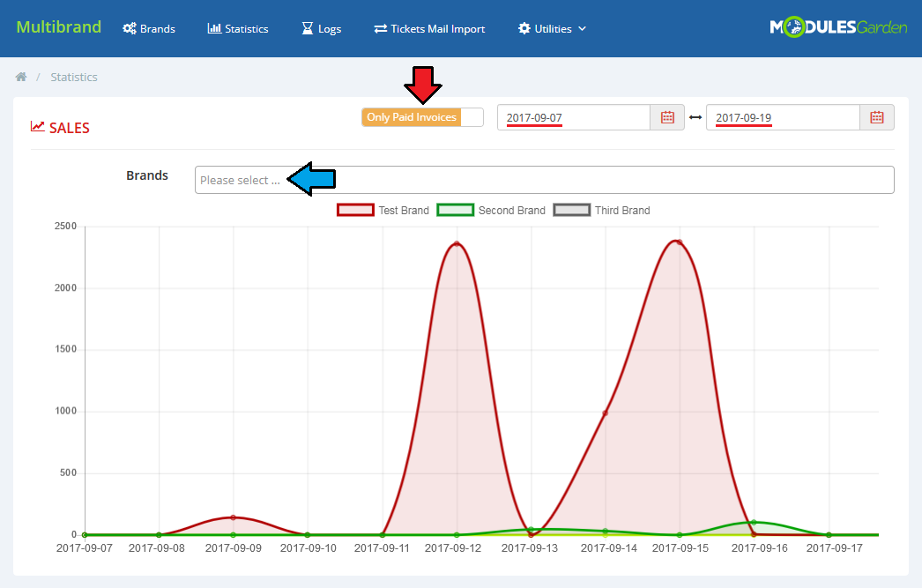Click the Statistics breadcrumb link
Screen dimensions: 922x588
[74, 77]
